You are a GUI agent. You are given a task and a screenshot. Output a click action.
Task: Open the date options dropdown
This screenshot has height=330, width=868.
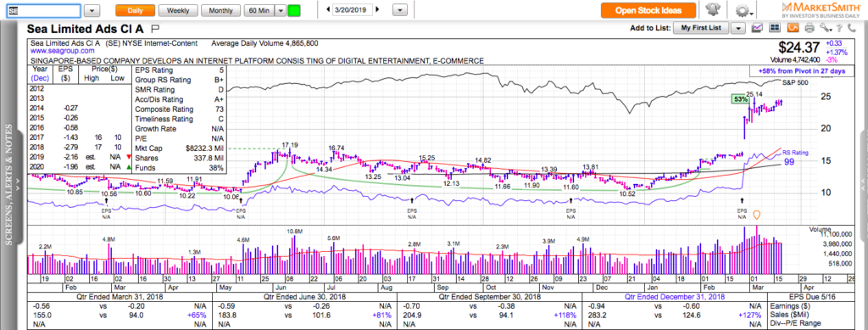401,10
